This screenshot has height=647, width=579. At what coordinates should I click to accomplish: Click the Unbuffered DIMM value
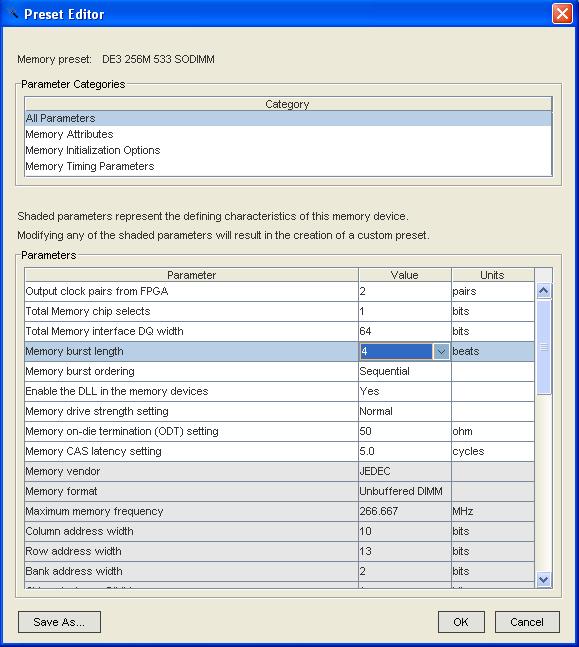pos(405,491)
